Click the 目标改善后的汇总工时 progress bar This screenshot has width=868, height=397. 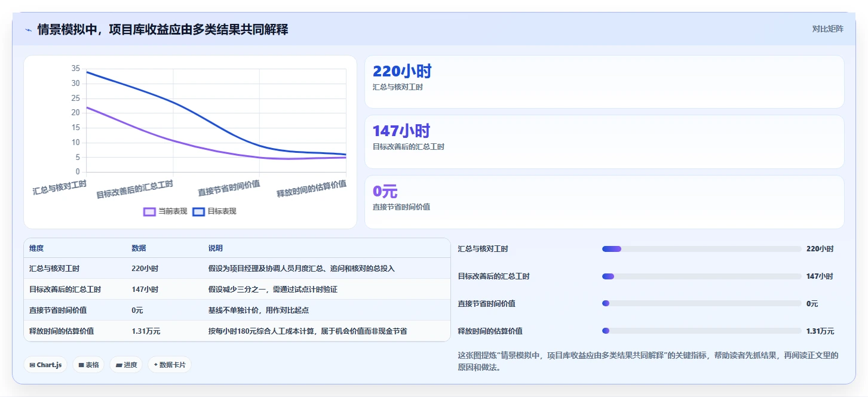(701, 276)
